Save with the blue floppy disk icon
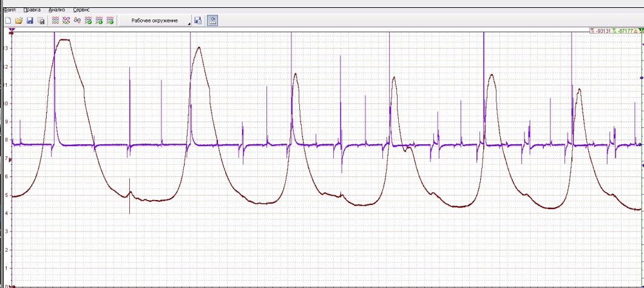 click(x=30, y=21)
